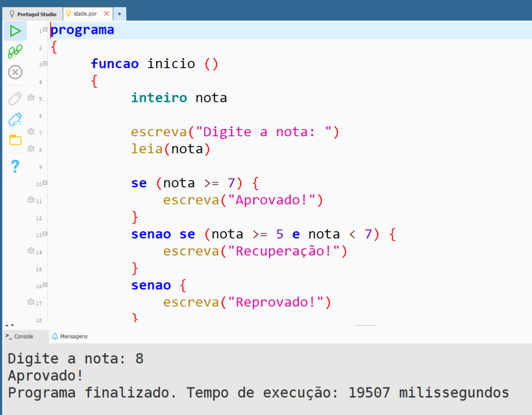Stop execution with the gray X circle icon
The height and width of the screenshot is (415, 532).
(x=15, y=72)
